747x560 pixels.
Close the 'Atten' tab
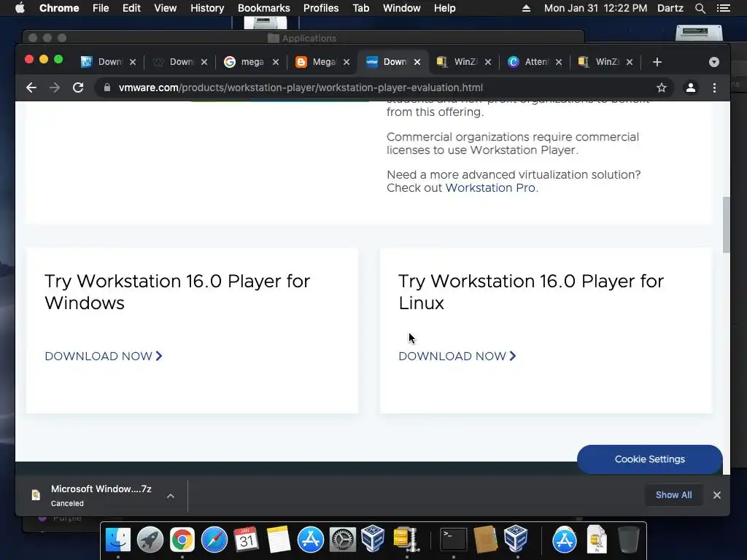point(559,62)
